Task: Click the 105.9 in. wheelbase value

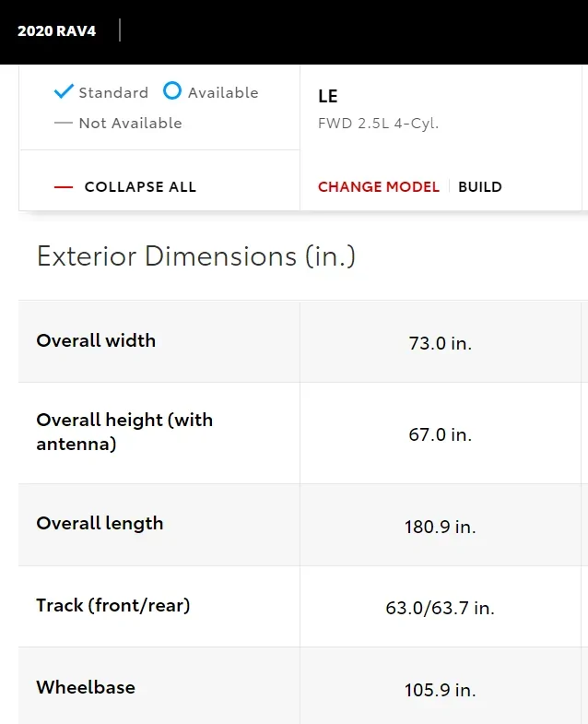Action: (440, 690)
